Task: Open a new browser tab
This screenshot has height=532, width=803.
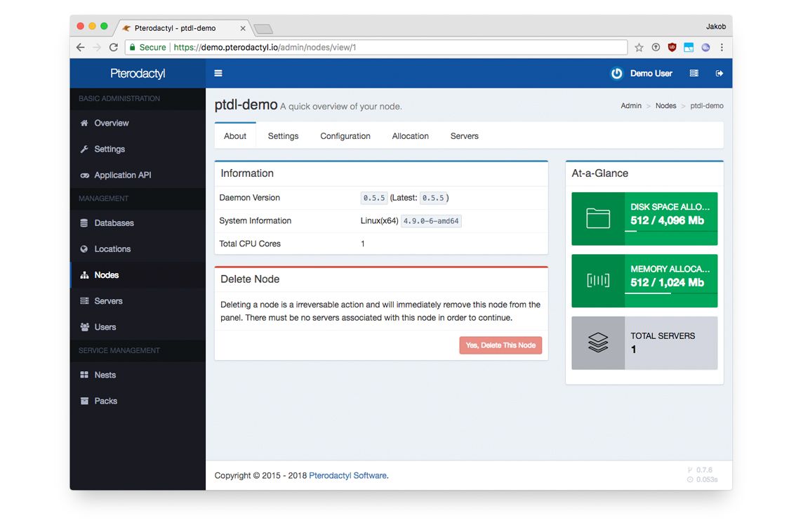Action: pyautogui.click(x=263, y=29)
